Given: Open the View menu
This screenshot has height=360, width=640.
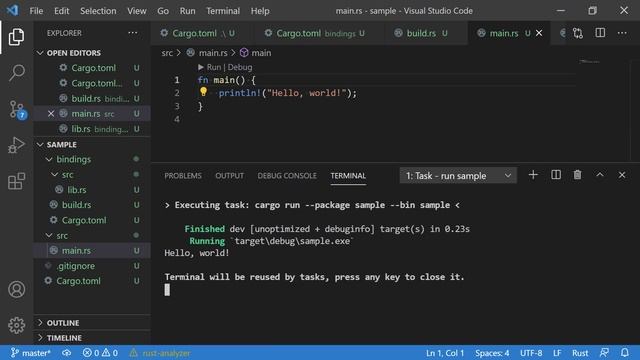Looking at the screenshot, I should tap(137, 11).
